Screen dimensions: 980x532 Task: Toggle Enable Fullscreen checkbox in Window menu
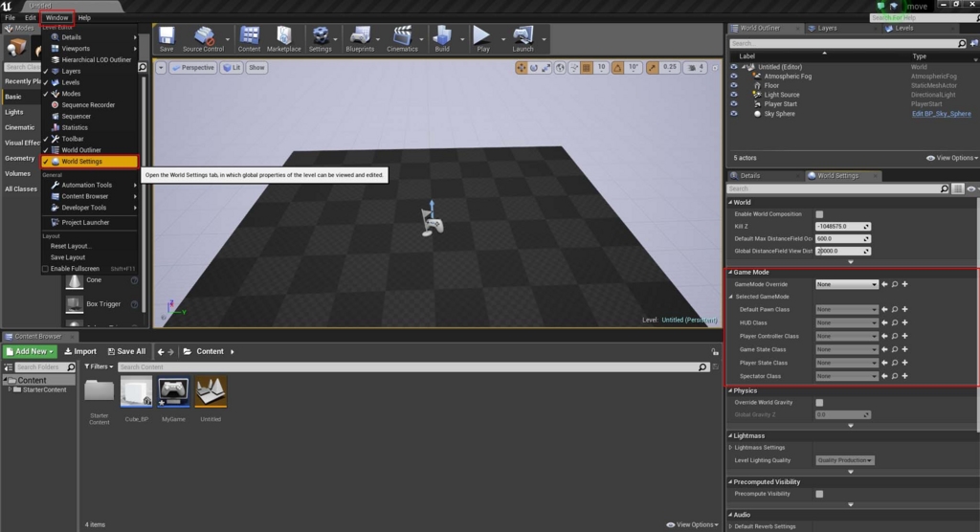click(45, 269)
